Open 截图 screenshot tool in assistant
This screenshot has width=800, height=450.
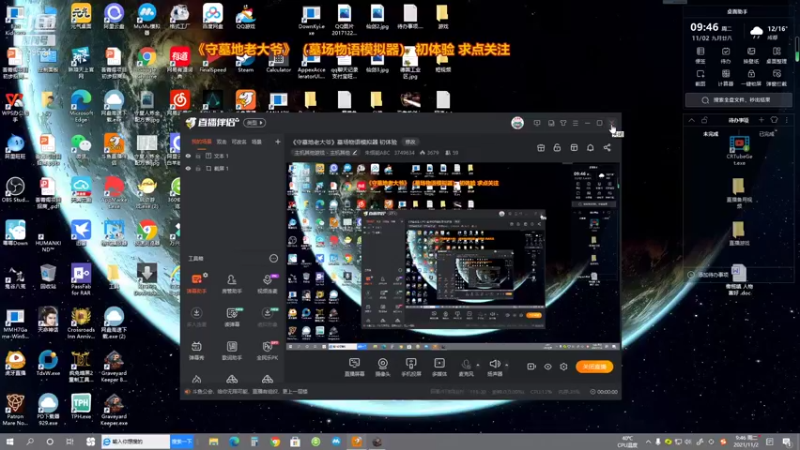tap(701, 77)
